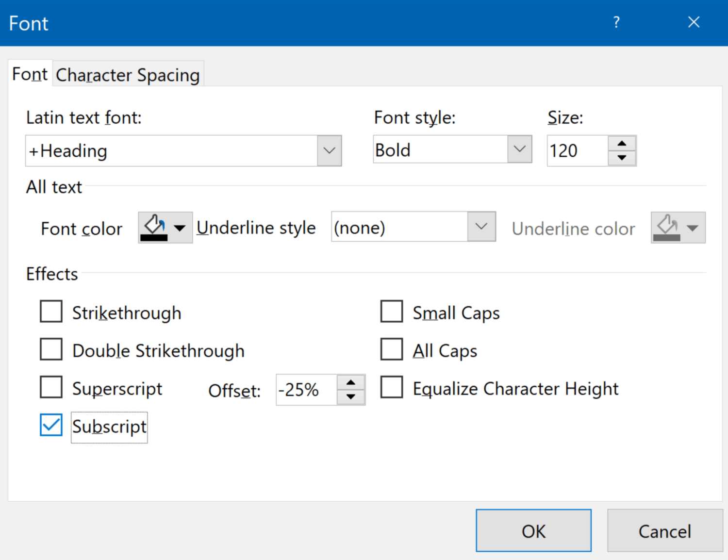Image resolution: width=728 pixels, height=560 pixels.
Task: Expand the Underline style dropdown
Action: pos(481,227)
